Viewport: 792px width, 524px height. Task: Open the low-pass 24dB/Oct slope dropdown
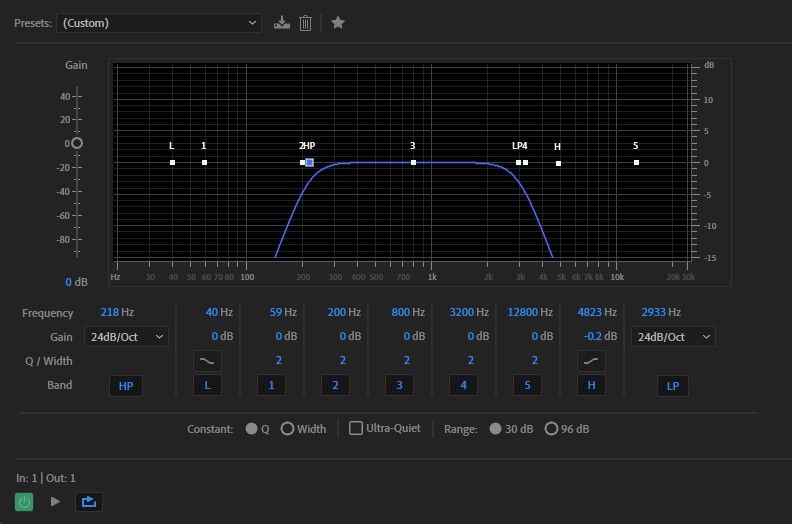coord(673,337)
